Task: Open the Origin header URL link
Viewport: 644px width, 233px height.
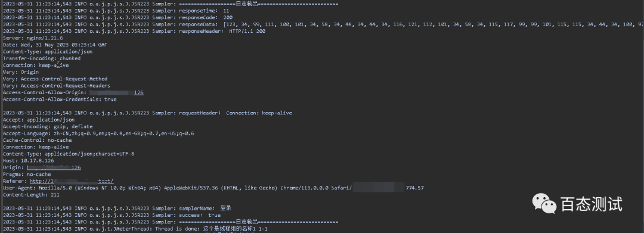Action: coord(54,167)
